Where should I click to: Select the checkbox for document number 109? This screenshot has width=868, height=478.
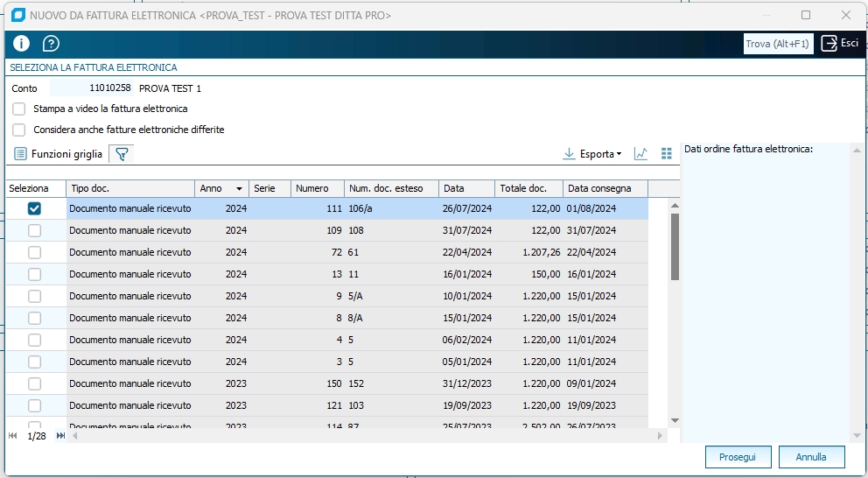coord(34,230)
